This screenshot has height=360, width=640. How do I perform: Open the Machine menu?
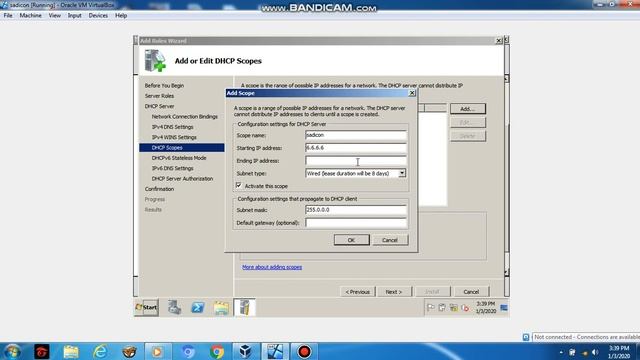tap(31, 16)
